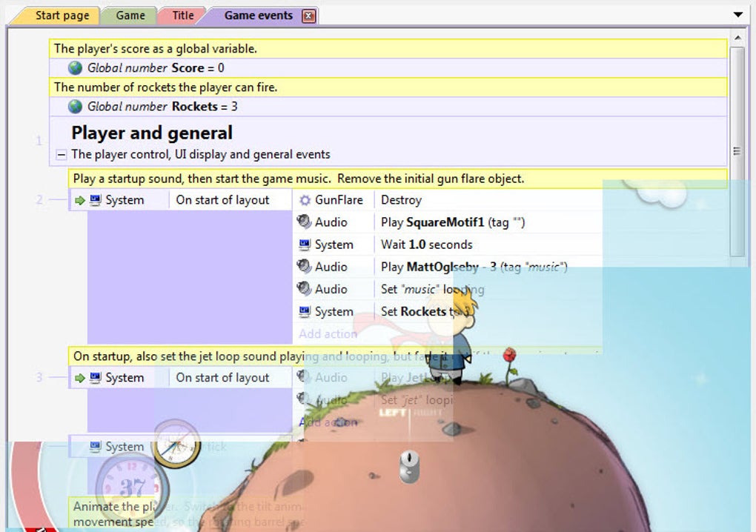
Task: Click the green trigger arrow on event 3
Action: click(79, 379)
